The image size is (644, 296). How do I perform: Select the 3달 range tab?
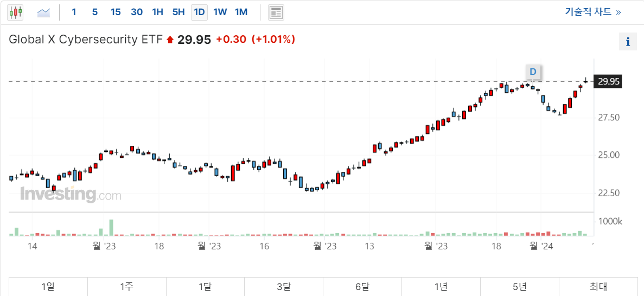click(284, 287)
